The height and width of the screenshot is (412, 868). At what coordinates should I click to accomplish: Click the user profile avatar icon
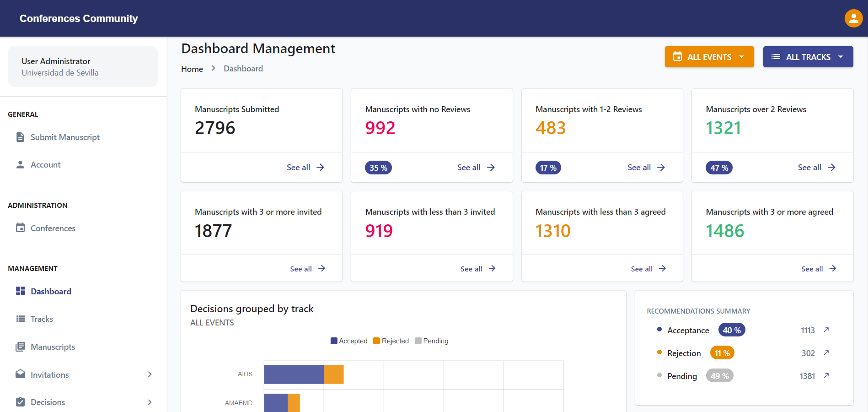tap(853, 18)
